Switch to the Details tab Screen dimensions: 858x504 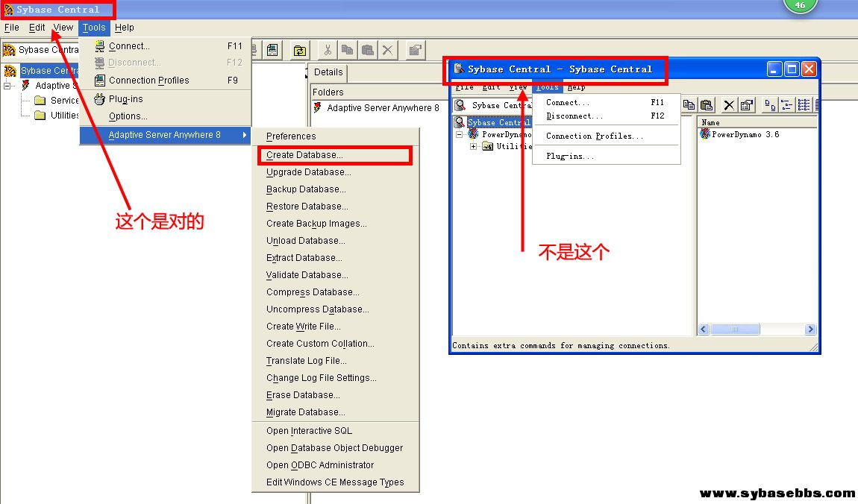[x=328, y=72]
